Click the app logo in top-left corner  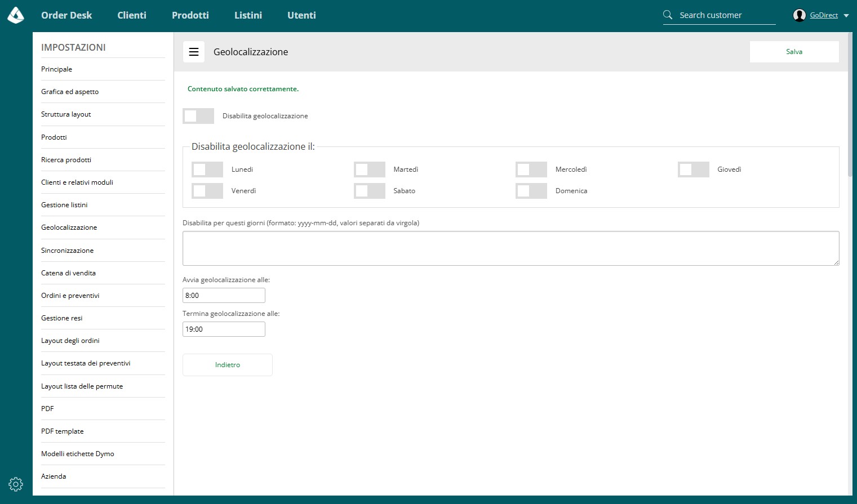click(x=16, y=15)
